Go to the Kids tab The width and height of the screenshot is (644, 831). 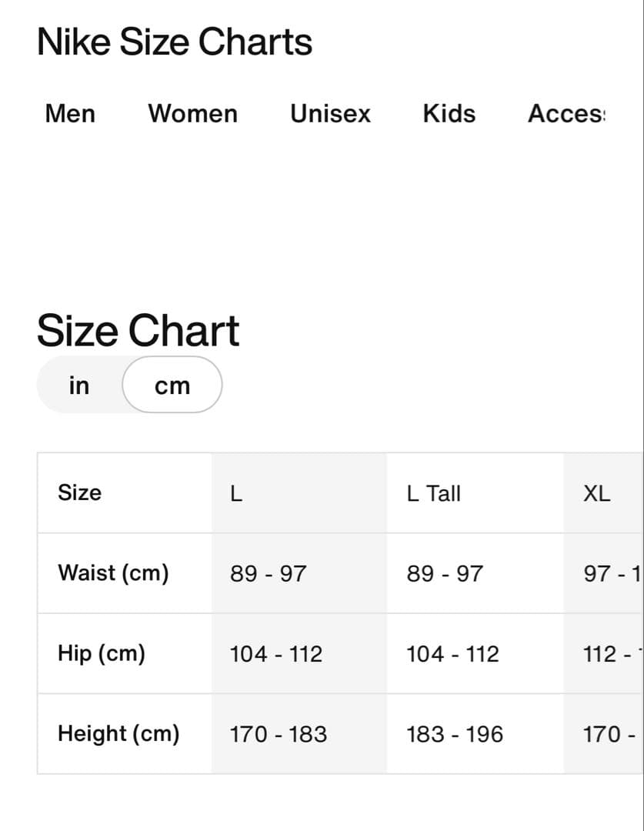coord(449,114)
